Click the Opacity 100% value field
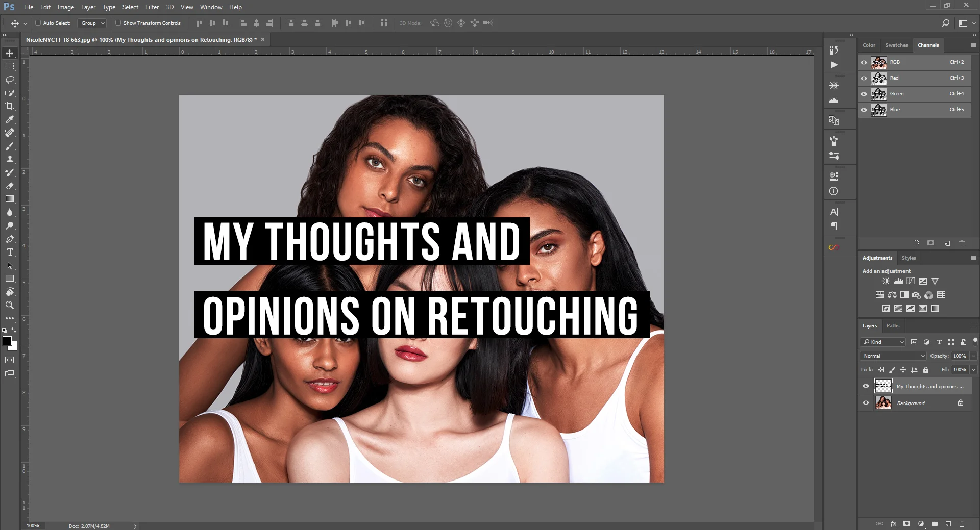 tap(960, 356)
